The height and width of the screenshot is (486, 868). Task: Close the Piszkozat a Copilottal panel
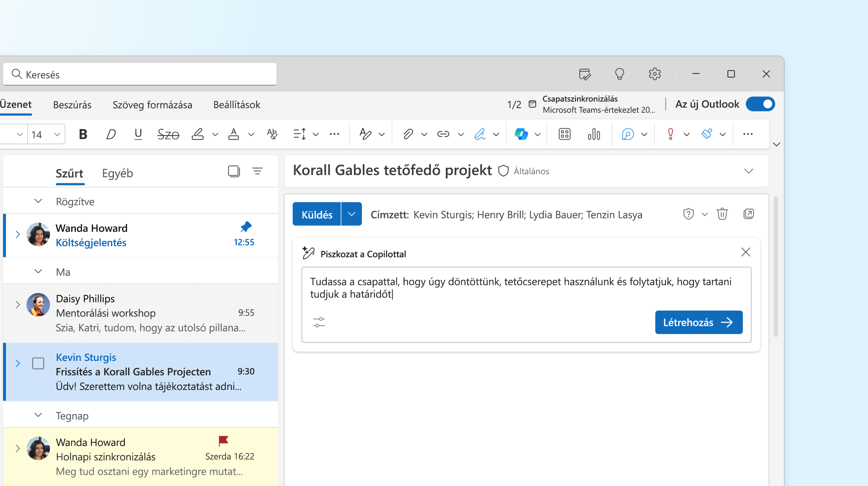coord(745,252)
